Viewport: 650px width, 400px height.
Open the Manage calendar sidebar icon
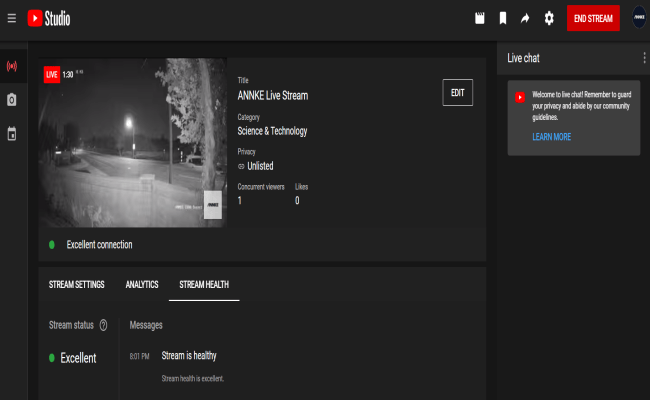[12, 133]
